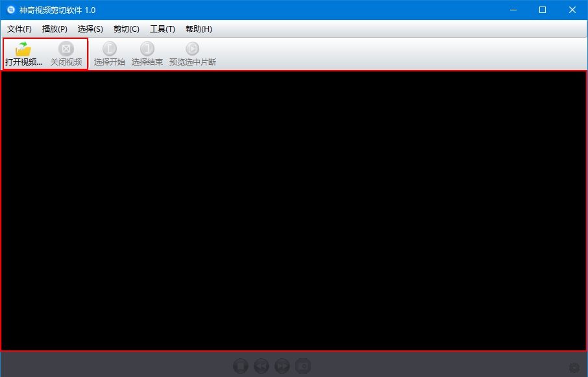Stop playback using the stop control

[x=241, y=365]
